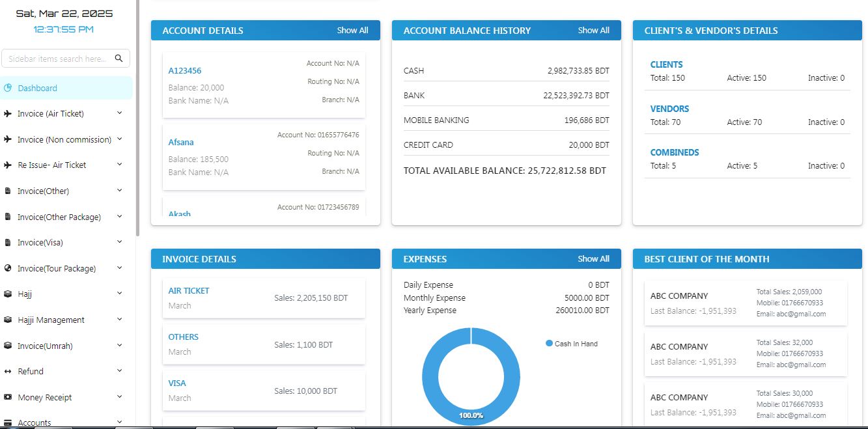The image size is (868, 429).
Task: Click the Refund arrows icon
Action: 8,371
